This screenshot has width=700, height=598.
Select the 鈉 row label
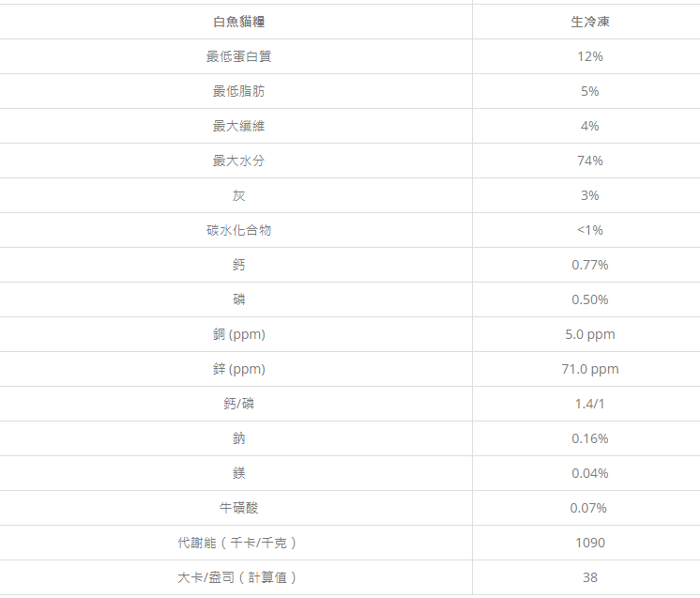(x=238, y=438)
